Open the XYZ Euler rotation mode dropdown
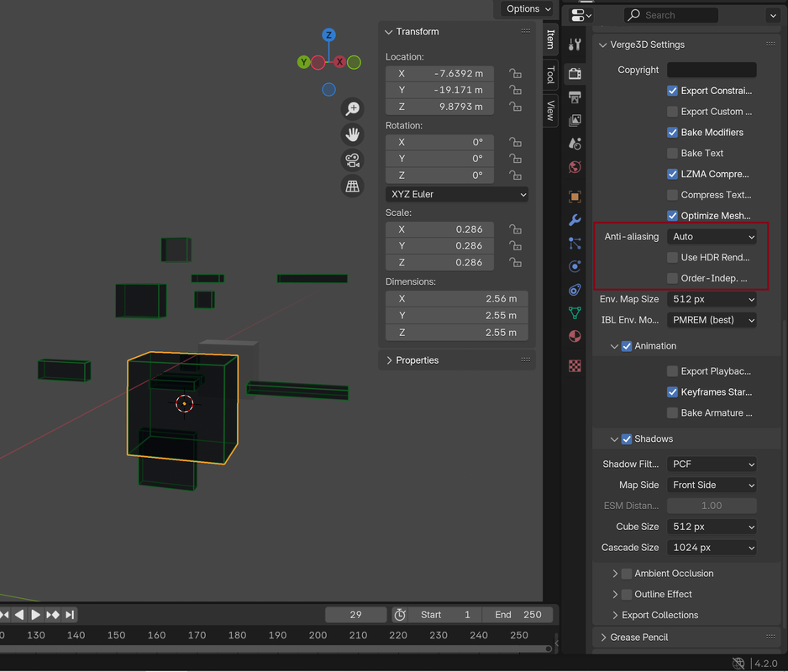Image resolution: width=788 pixels, height=672 pixels. (457, 195)
